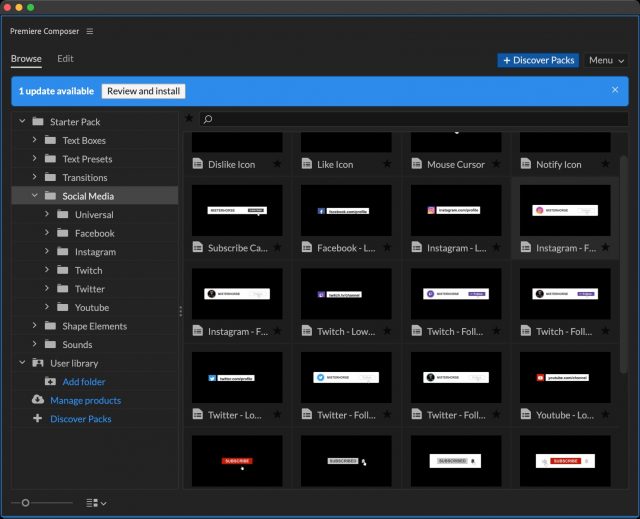The image size is (640, 519).
Task: Open the view mode dropdown at the bottom
Action: coord(96,503)
